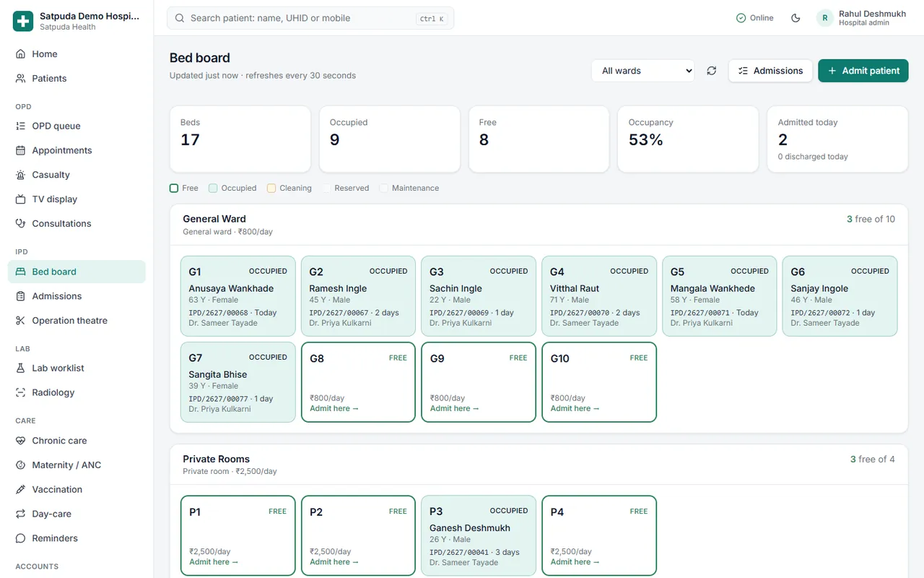Click the Admissions button in header

[770, 71]
